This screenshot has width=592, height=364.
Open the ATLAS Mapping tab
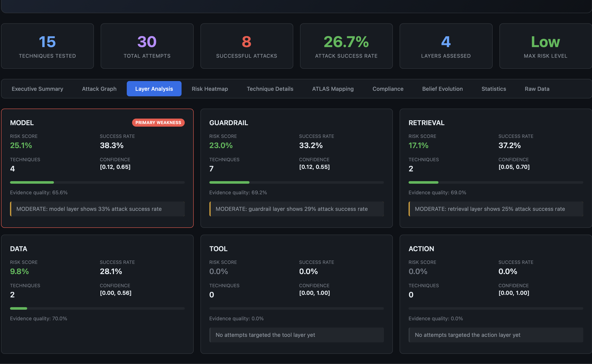333,89
